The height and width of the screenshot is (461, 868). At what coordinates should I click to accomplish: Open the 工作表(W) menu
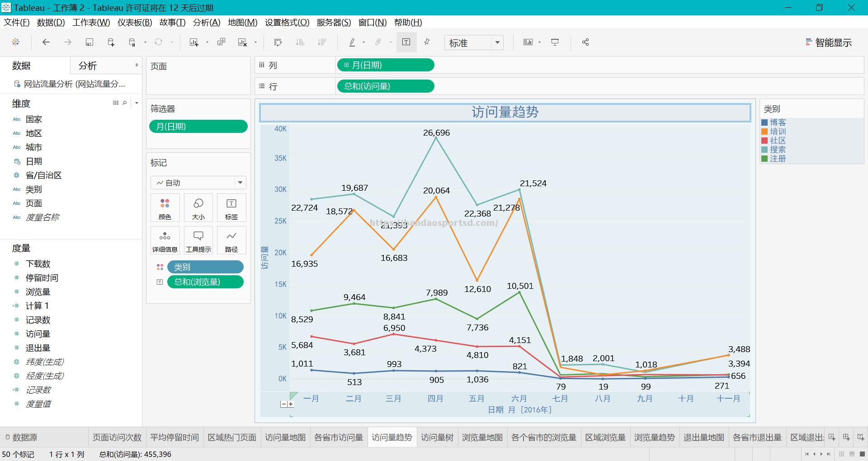click(91, 22)
